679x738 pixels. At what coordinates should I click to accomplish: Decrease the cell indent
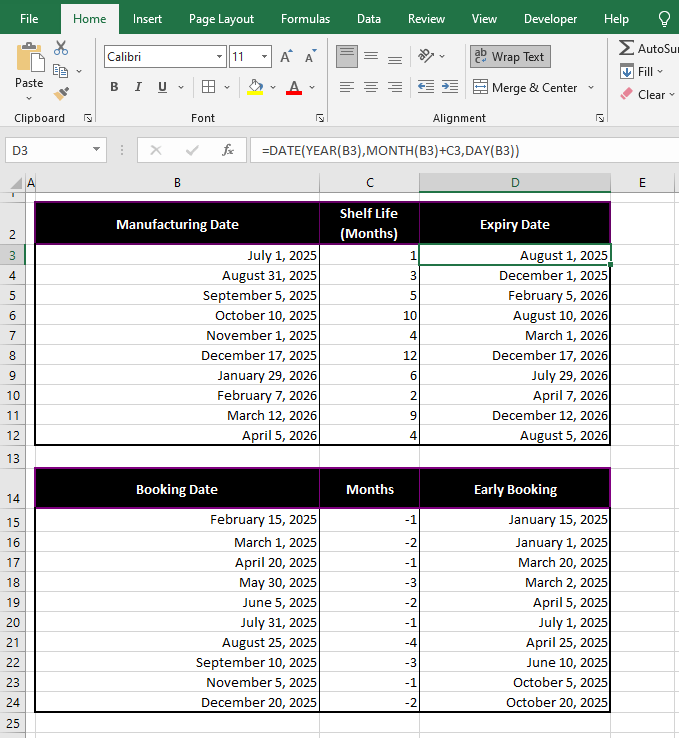425,87
